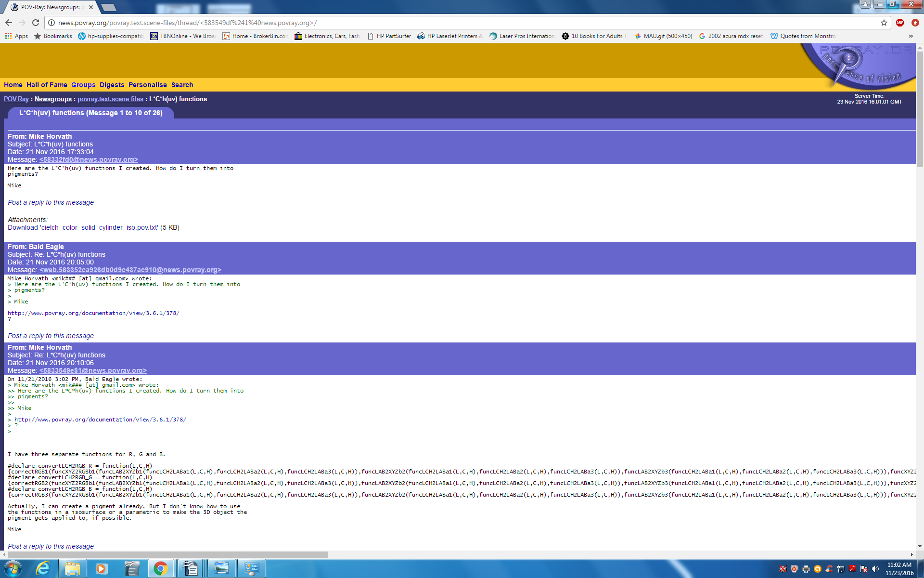Open the Chrome taskbar icon

tap(160, 568)
